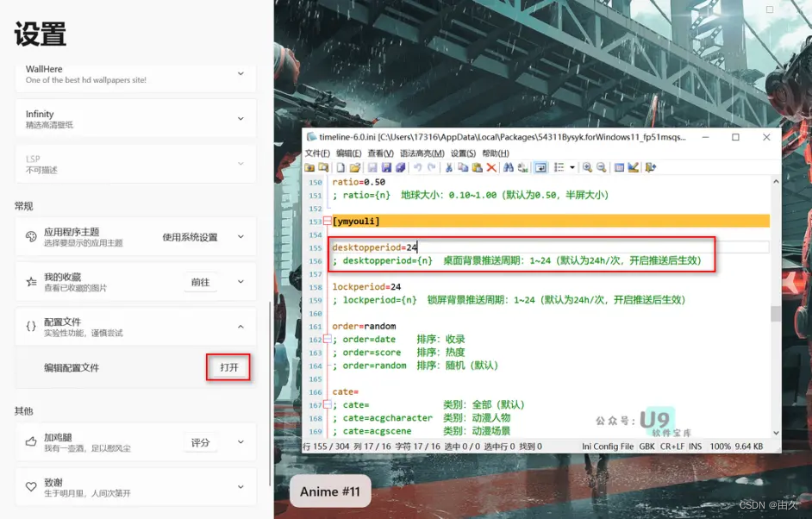Expand the 应用程序主题 row chevron
The image size is (812, 519).
(x=240, y=237)
